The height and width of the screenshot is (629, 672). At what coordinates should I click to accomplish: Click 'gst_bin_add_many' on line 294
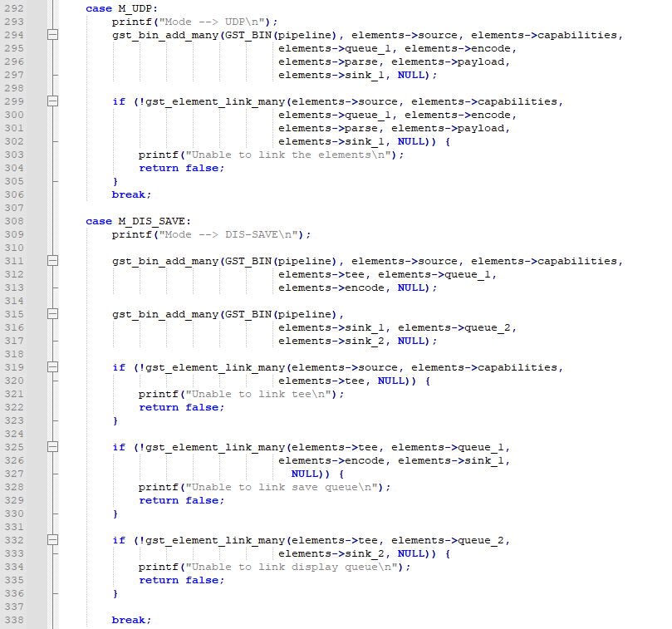(165, 35)
